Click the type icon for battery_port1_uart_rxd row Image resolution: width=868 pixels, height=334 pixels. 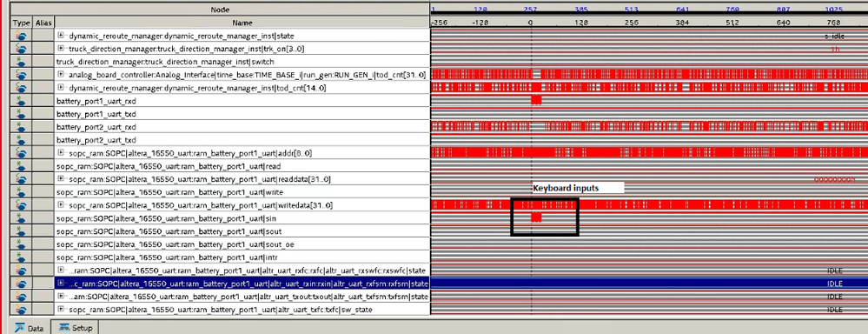22,100
